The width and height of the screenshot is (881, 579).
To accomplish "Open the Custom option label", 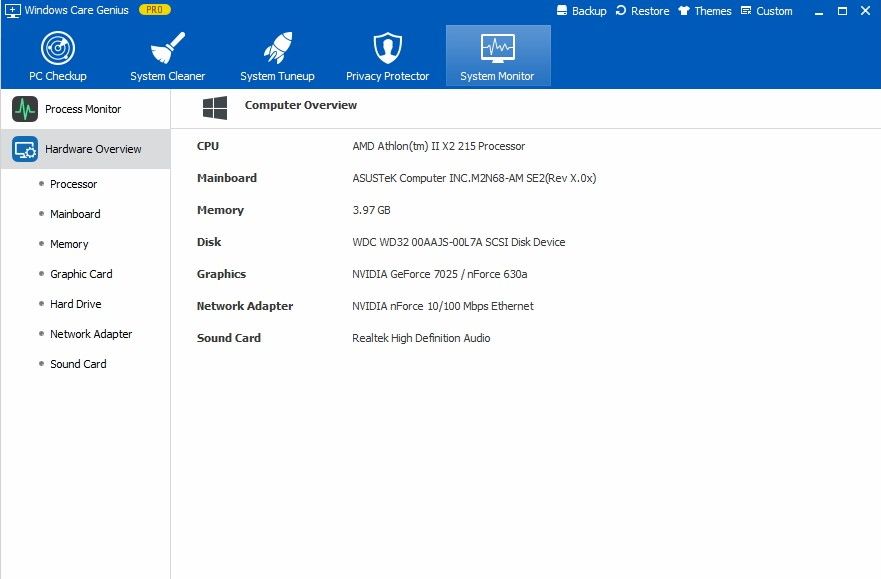I will [x=774, y=11].
